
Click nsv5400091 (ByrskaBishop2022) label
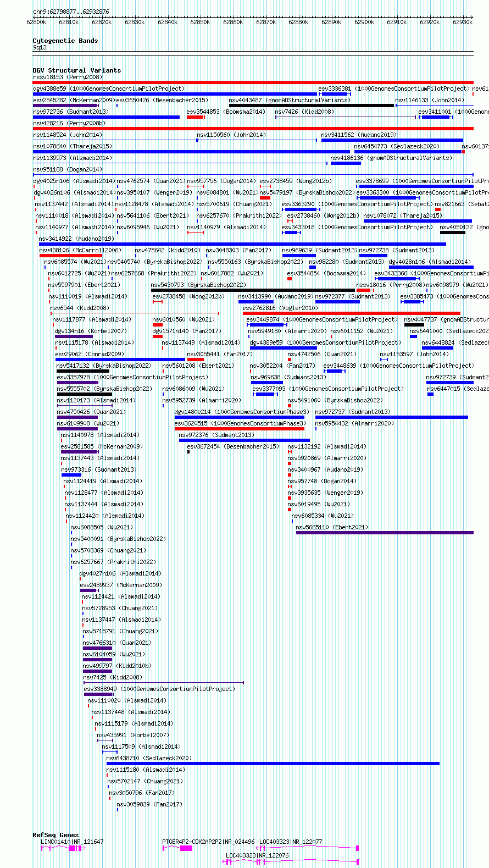click(x=118, y=539)
